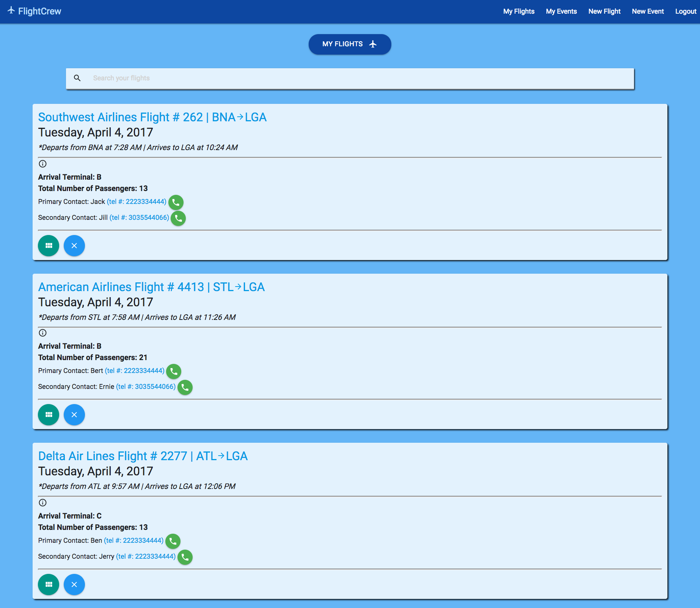Click Bert's tel # 2223334444 link
700x608 pixels.
click(135, 371)
